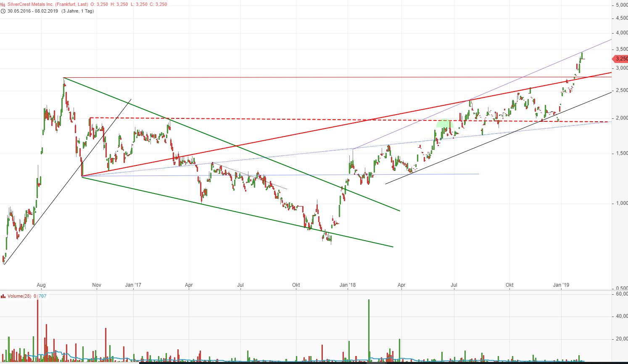Viewport: 628px width, 364px height.
Task: Click the 'Apr' label after Jan '17
Action: point(189,285)
